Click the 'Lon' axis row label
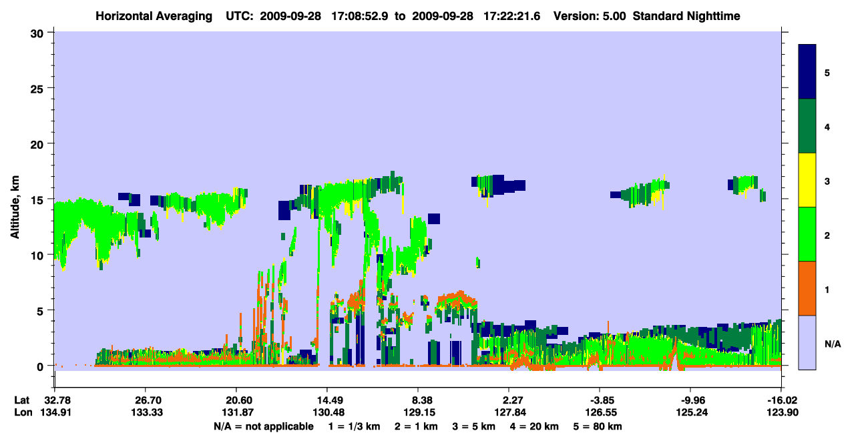The image size is (868, 445). [22, 413]
